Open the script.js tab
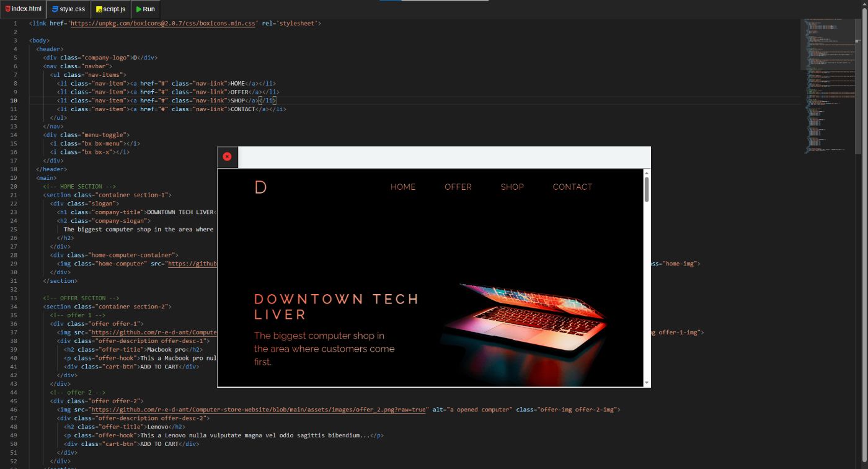Viewport: 868px width, 469px height. [x=112, y=9]
